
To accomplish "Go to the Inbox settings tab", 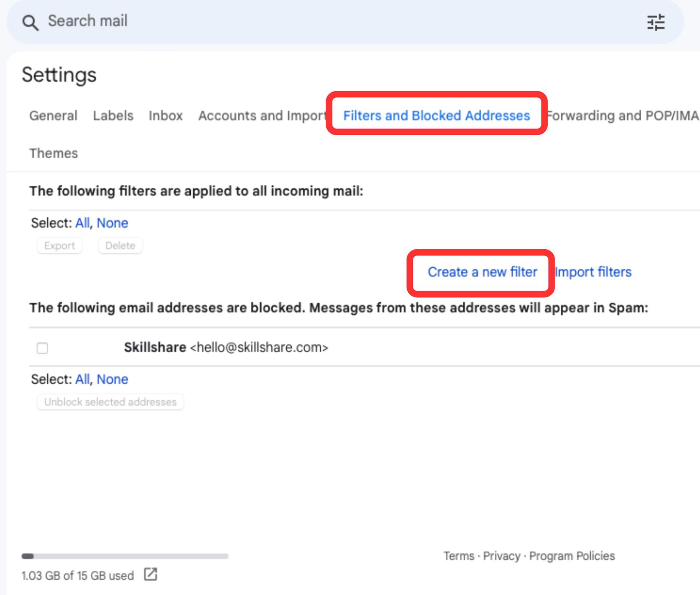I will 166,116.
